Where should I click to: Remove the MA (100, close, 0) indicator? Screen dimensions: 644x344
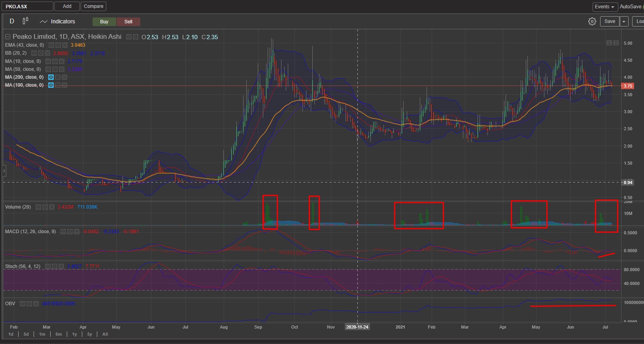pyautogui.click(x=64, y=85)
